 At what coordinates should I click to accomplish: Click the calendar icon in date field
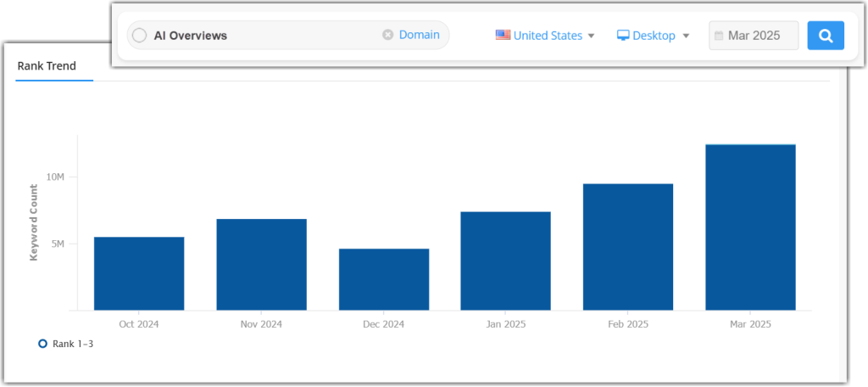(719, 36)
